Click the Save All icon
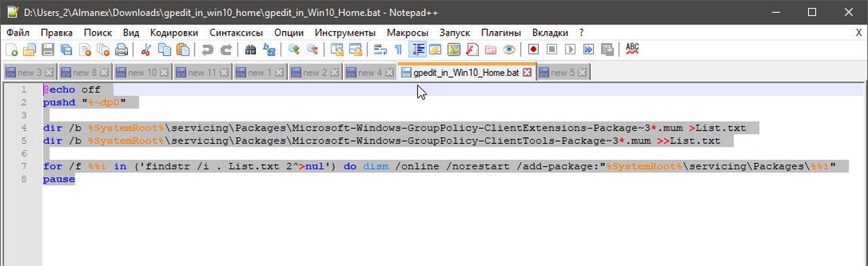 click(x=67, y=50)
